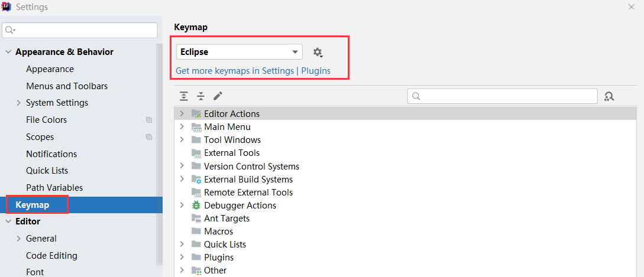This screenshot has height=277, width=644.
Task: Expand the General node under Editor
Action: (18, 239)
